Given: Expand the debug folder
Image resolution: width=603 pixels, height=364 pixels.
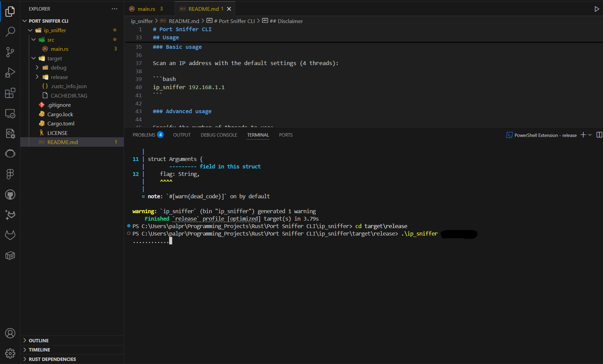Looking at the screenshot, I should [x=38, y=67].
